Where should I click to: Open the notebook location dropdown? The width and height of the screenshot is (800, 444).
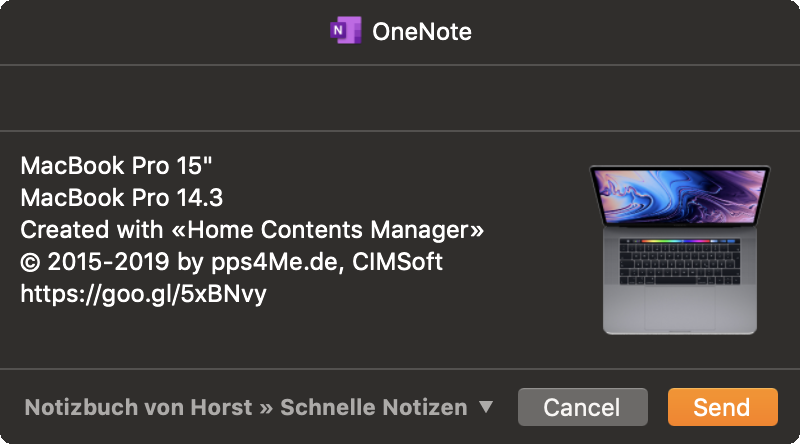tap(259, 407)
